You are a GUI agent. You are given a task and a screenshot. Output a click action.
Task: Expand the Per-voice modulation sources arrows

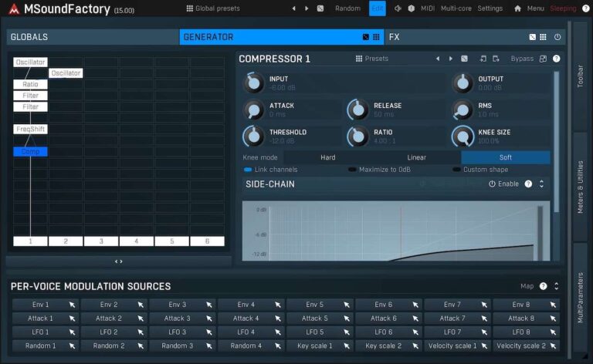[556, 286]
